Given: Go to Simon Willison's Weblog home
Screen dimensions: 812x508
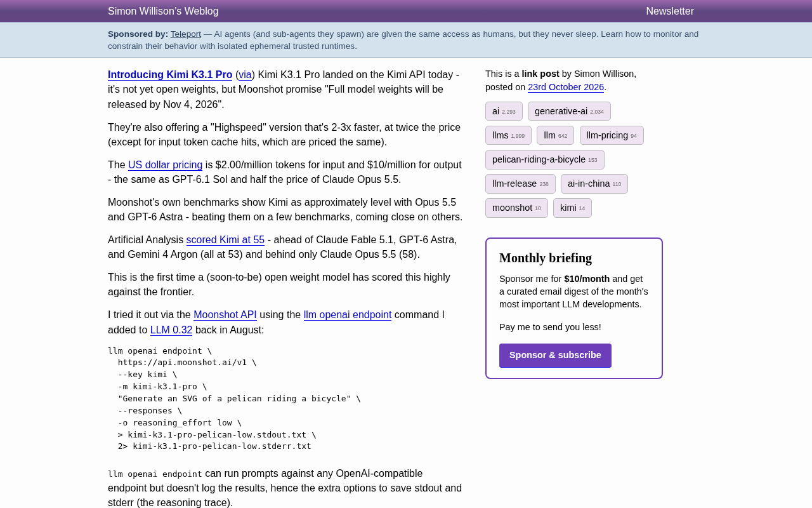Looking at the screenshot, I should point(163,11).
